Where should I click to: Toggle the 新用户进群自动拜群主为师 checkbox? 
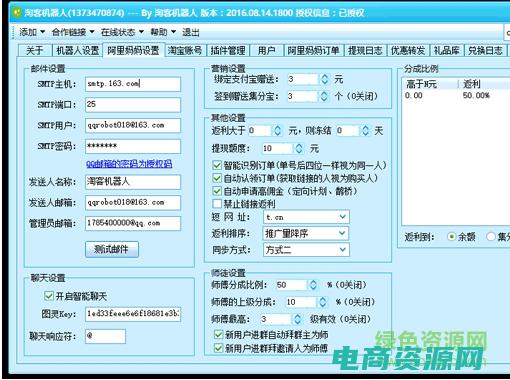coord(218,334)
